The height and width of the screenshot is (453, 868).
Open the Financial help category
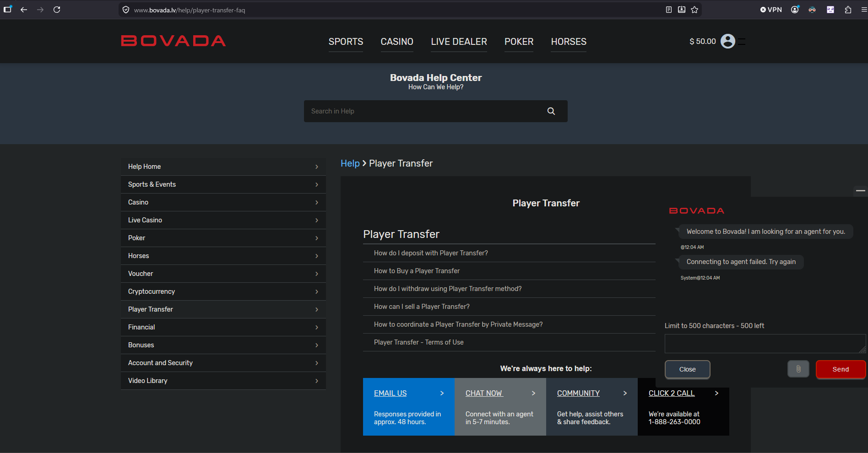(223, 327)
